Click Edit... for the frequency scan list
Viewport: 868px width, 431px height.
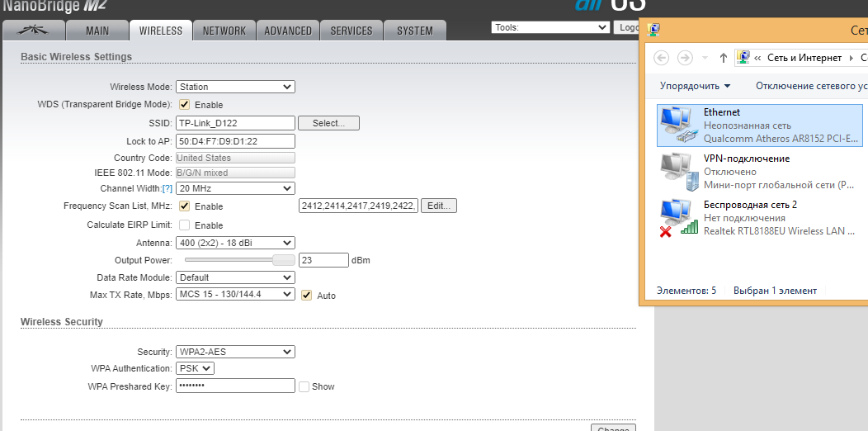[439, 206]
